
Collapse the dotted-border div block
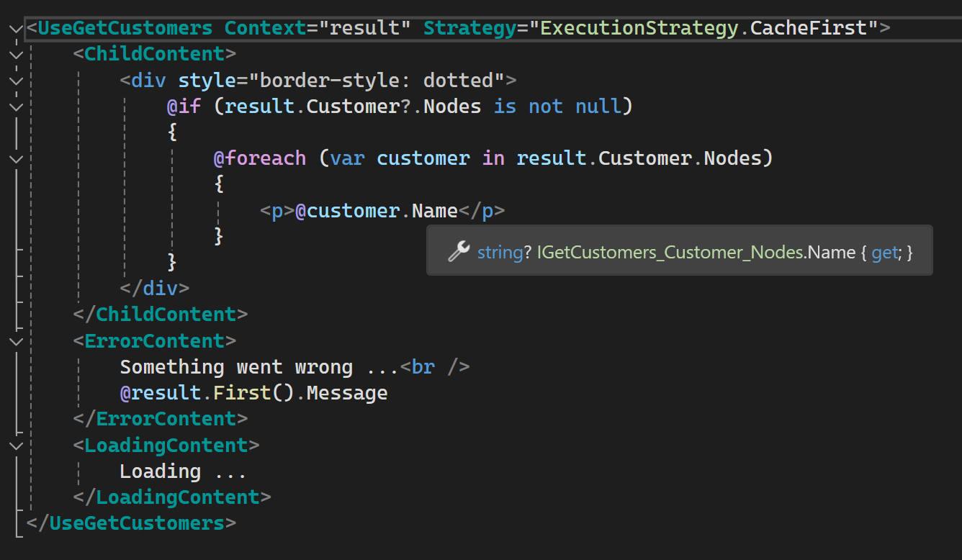pyautogui.click(x=17, y=81)
